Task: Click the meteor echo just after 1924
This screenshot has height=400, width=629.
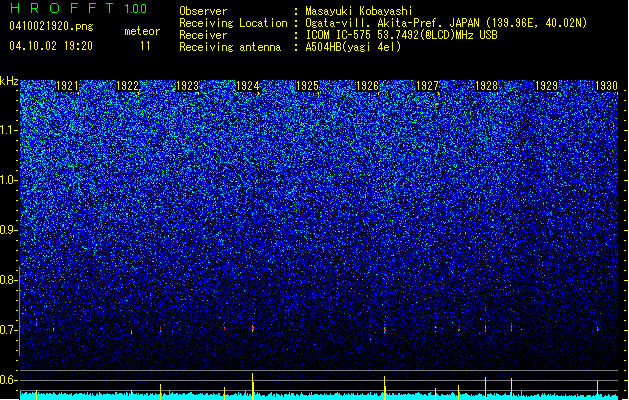Action: tap(253, 328)
